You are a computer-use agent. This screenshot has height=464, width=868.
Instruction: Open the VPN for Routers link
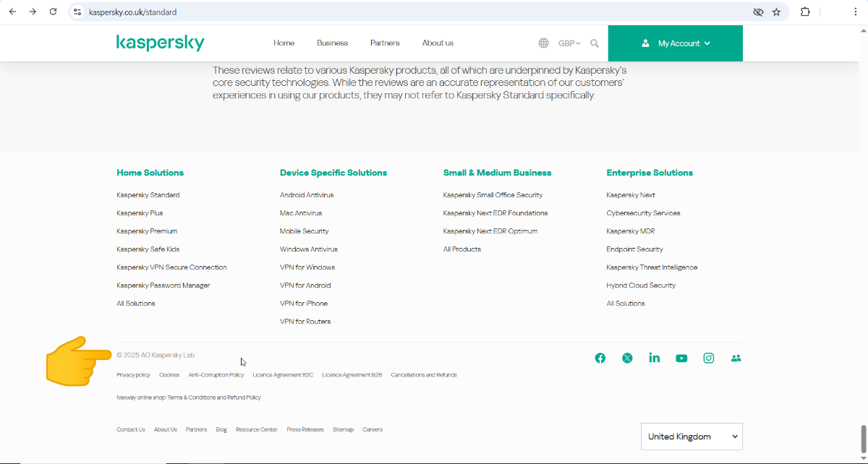(305, 322)
